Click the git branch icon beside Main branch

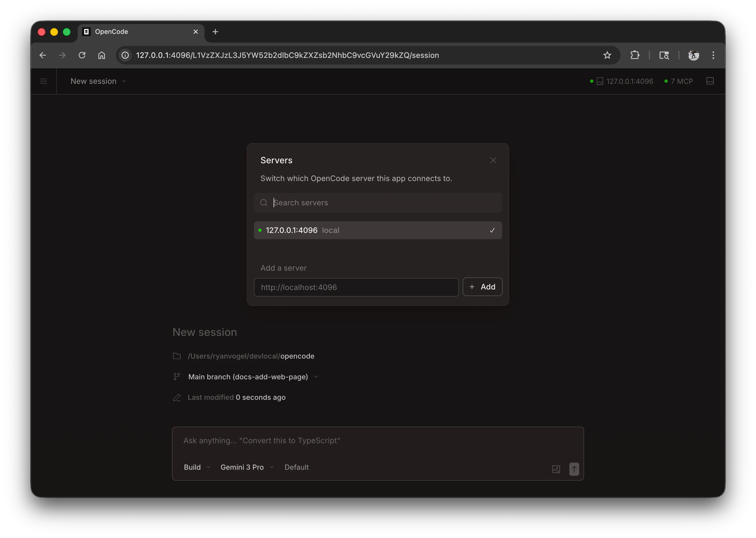click(177, 376)
